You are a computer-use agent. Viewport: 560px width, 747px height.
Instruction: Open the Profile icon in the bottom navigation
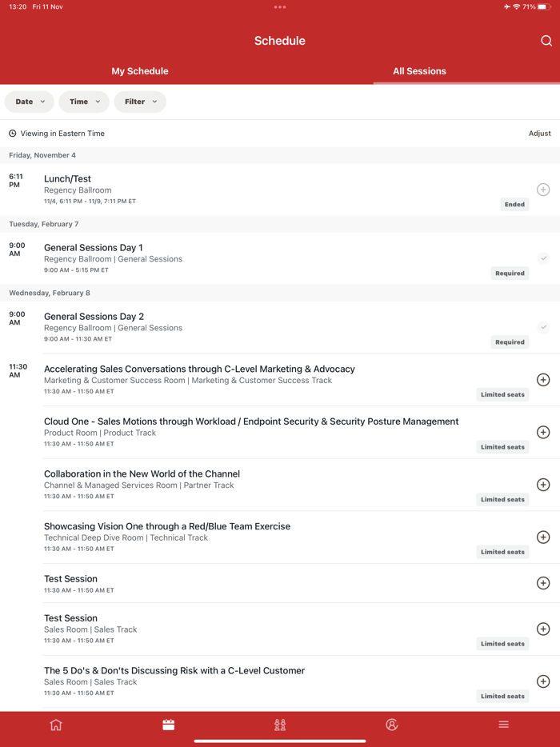(x=391, y=724)
